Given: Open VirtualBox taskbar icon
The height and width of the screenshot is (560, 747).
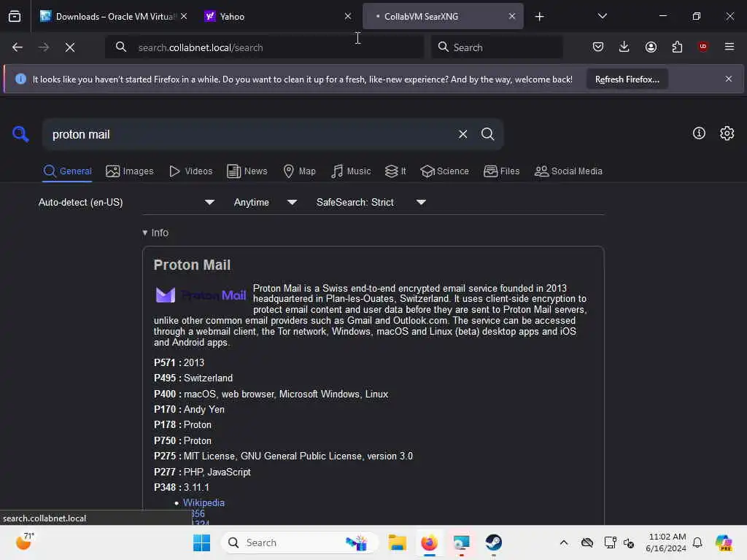Looking at the screenshot, I should [461, 542].
